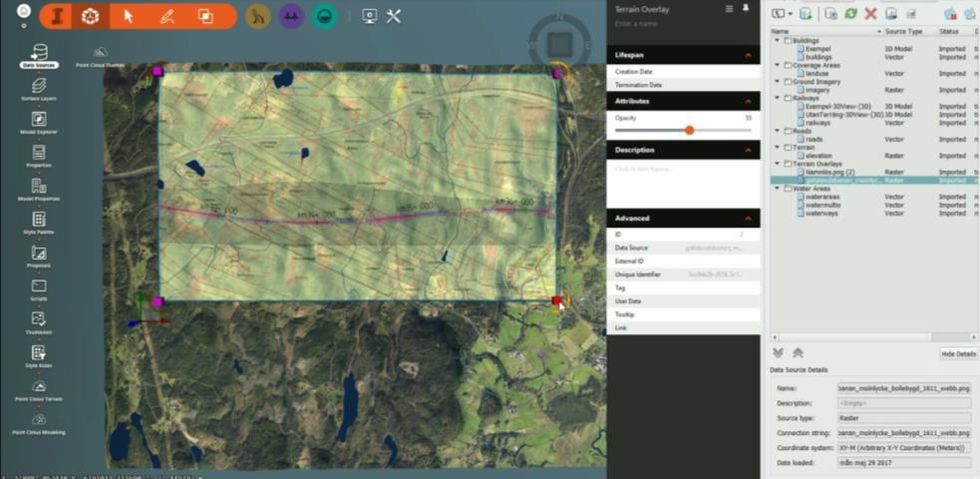Click the Tooltip field in Advanced
980x479 pixels.
684,314
